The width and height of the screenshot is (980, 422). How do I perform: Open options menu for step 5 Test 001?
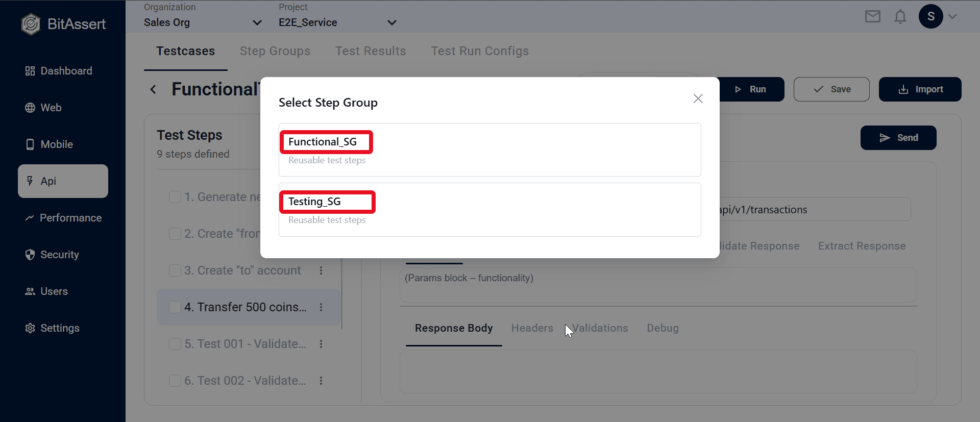click(x=321, y=344)
